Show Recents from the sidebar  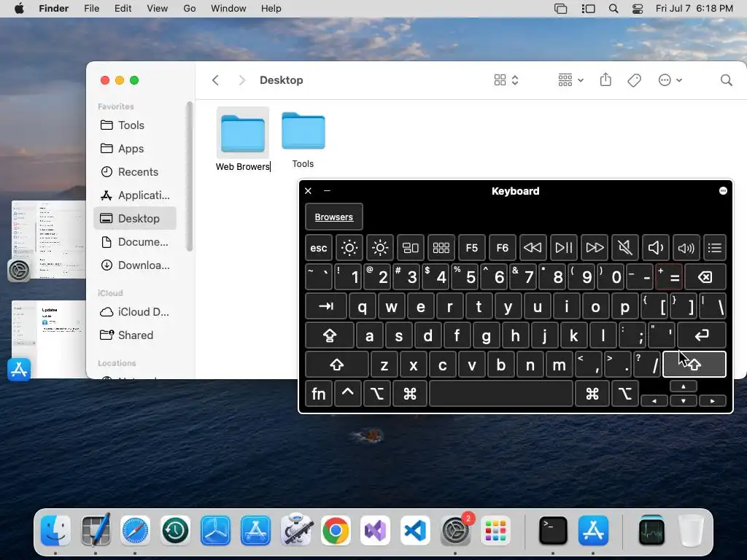pos(135,172)
